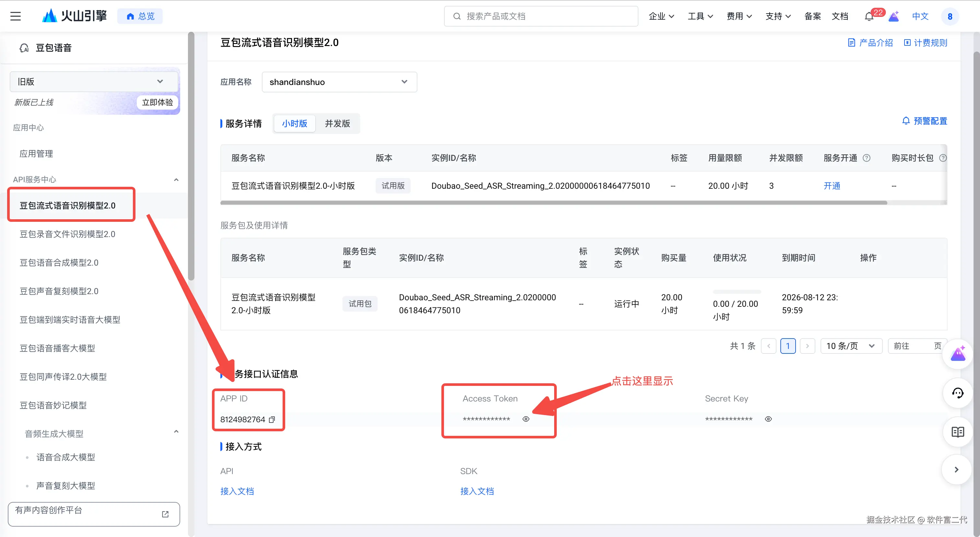Show the Secret Key value
This screenshot has height=537, width=980.
coord(768,419)
